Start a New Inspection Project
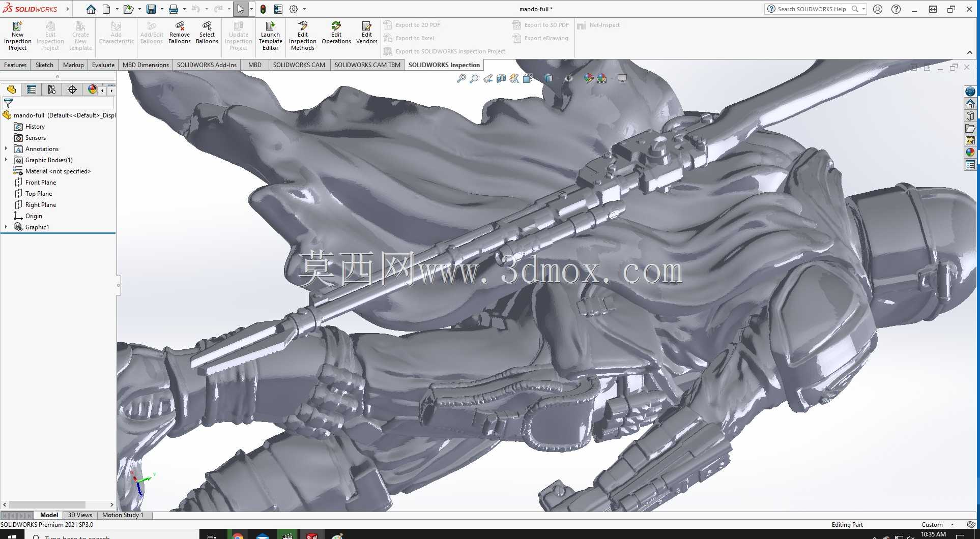This screenshot has width=980, height=539. coord(18,36)
